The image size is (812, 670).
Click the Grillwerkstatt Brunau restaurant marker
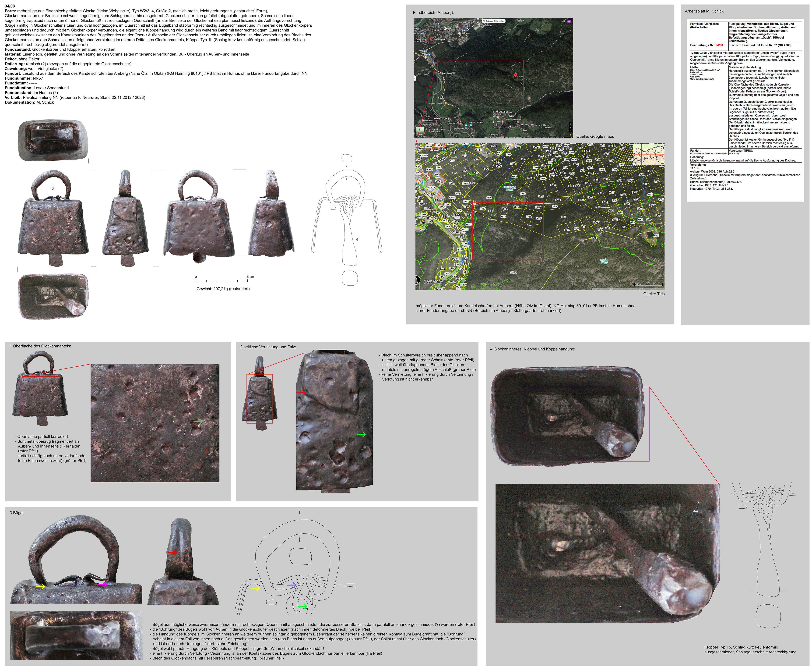pos(446,103)
